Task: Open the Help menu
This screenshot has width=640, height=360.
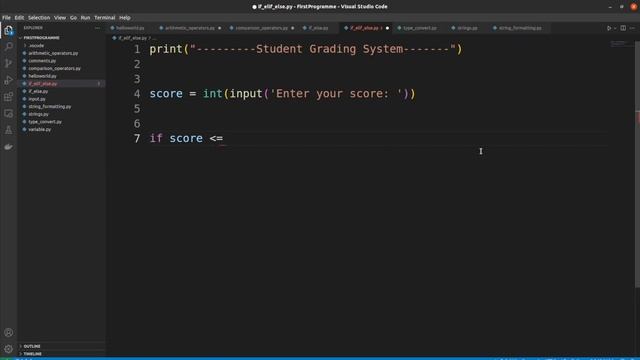Action: coord(124,18)
